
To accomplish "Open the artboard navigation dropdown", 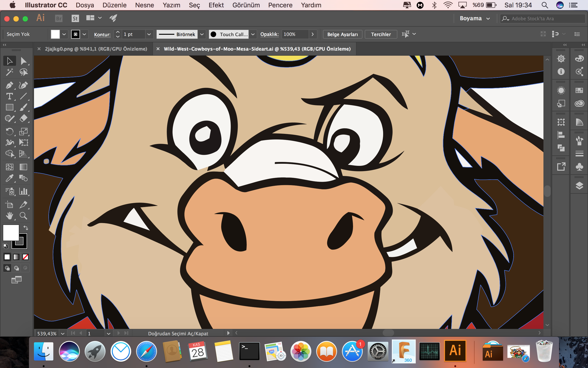I will pos(109,333).
